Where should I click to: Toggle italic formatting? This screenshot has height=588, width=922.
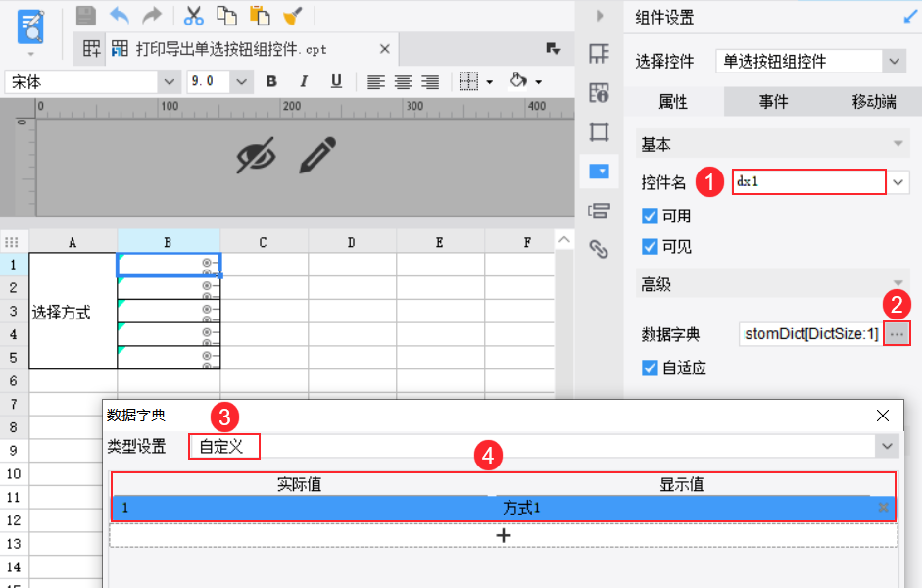tap(304, 81)
